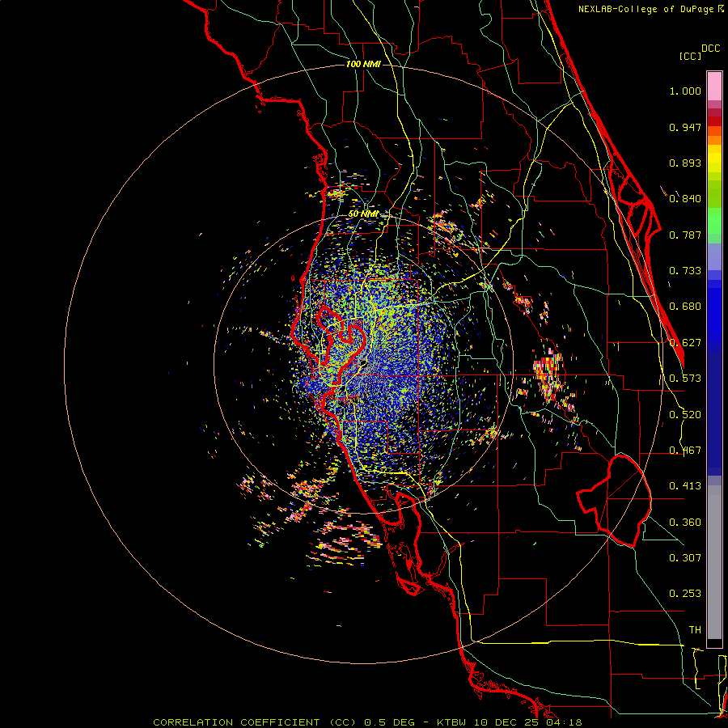Click the NEXLAB-College of DuPage credit text
Image resolution: width=728 pixels, height=728 pixels.
(x=650, y=9)
